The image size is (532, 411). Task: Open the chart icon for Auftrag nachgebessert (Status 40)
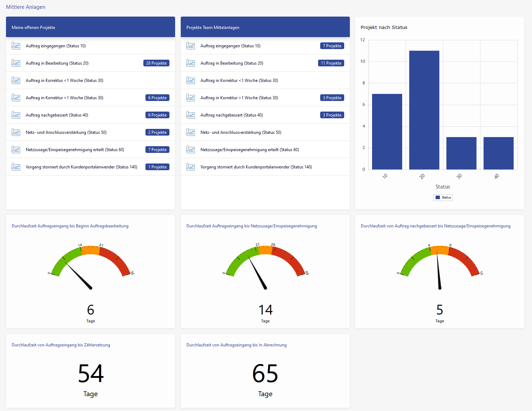pos(16,115)
